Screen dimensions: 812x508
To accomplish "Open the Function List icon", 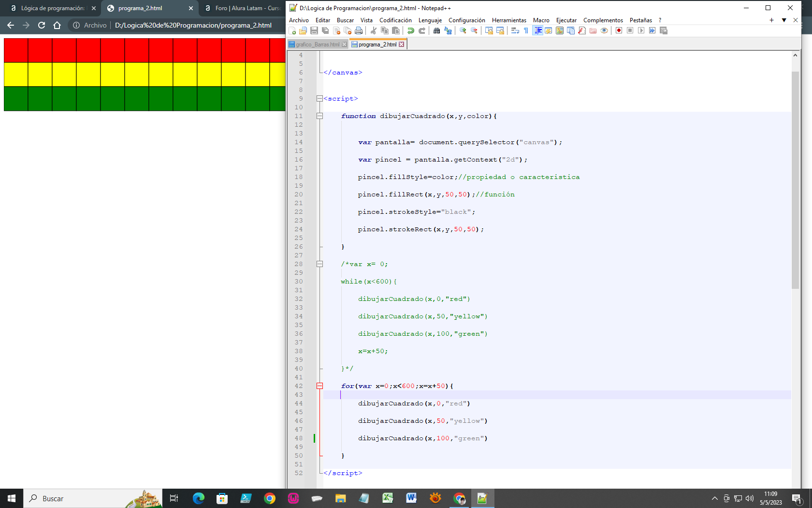I will point(581,30).
